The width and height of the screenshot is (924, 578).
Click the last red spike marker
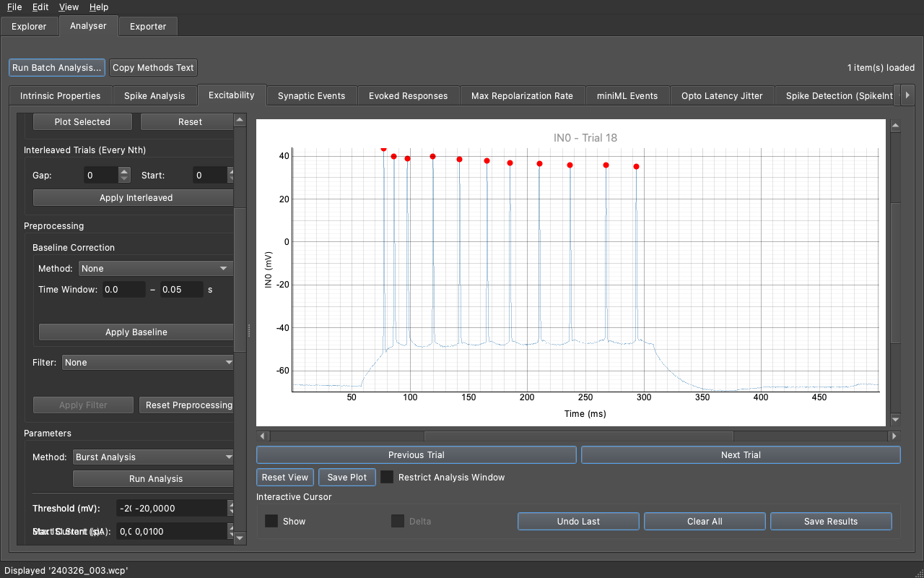click(x=636, y=167)
